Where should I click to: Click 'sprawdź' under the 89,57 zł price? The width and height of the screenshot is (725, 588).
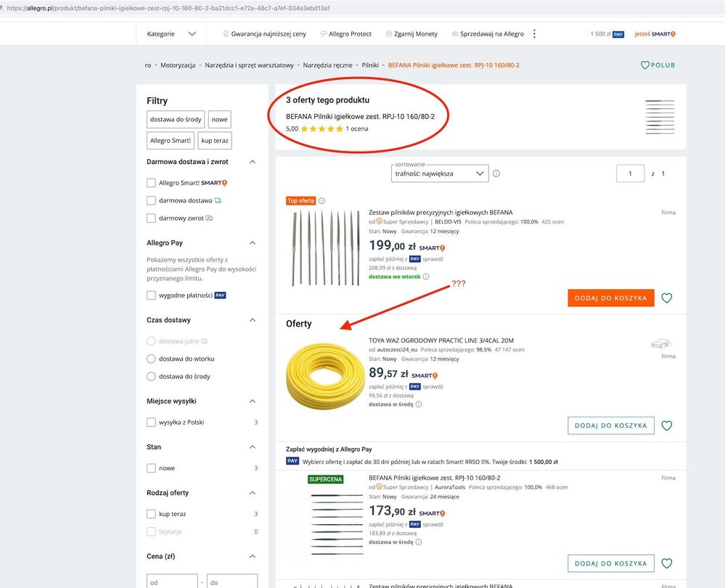(433, 387)
